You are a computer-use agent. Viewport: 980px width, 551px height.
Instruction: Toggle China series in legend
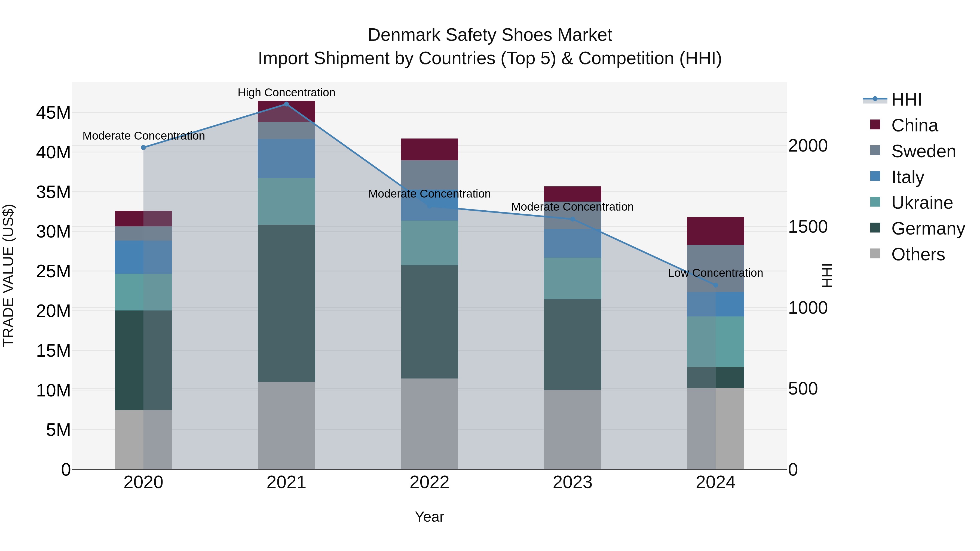pos(904,125)
